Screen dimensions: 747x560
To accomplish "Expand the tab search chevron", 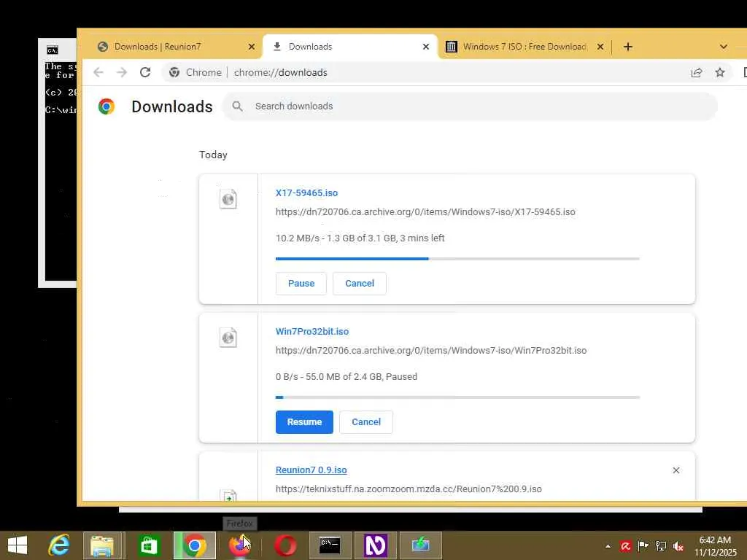I will point(724,47).
